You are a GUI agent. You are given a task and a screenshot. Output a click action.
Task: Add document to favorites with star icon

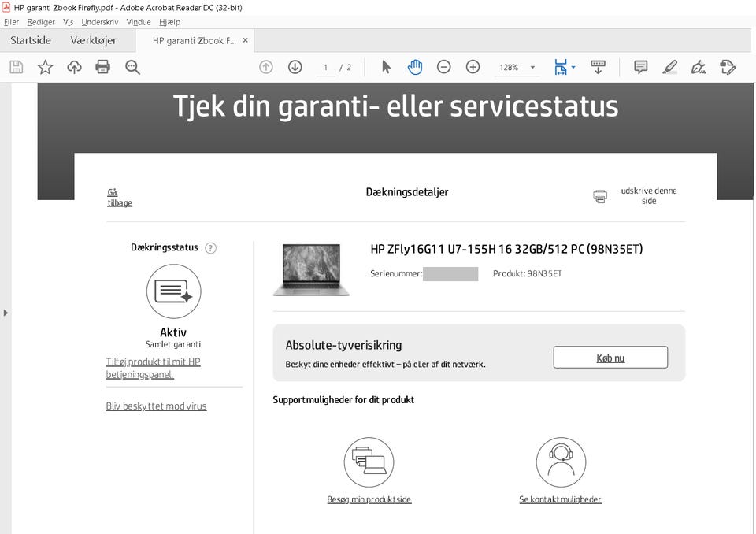click(x=46, y=67)
